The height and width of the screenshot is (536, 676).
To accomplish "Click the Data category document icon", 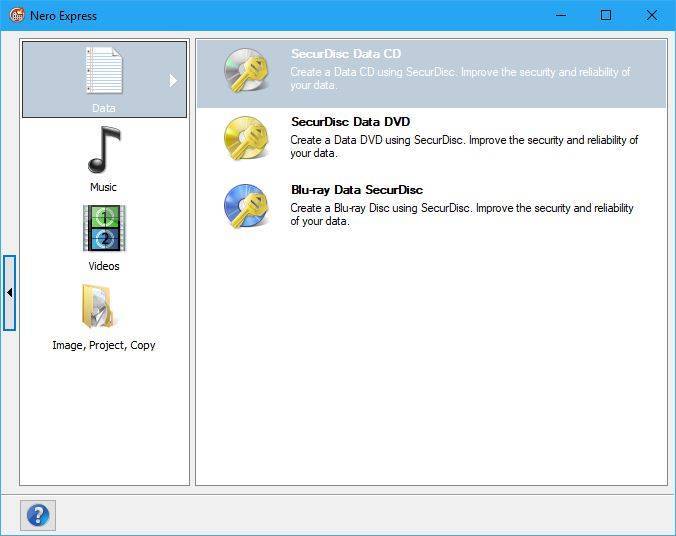I will pyautogui.click(x=104, y=70).
